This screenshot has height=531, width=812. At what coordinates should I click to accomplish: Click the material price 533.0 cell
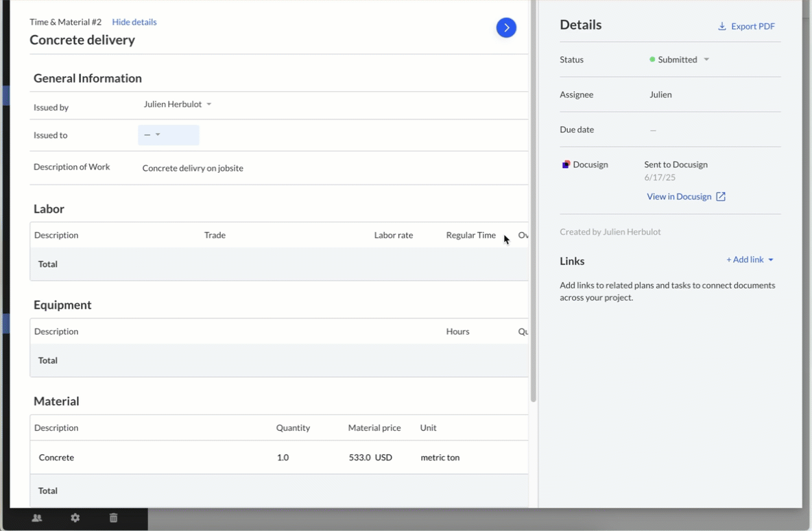click(x=359, y=458)
